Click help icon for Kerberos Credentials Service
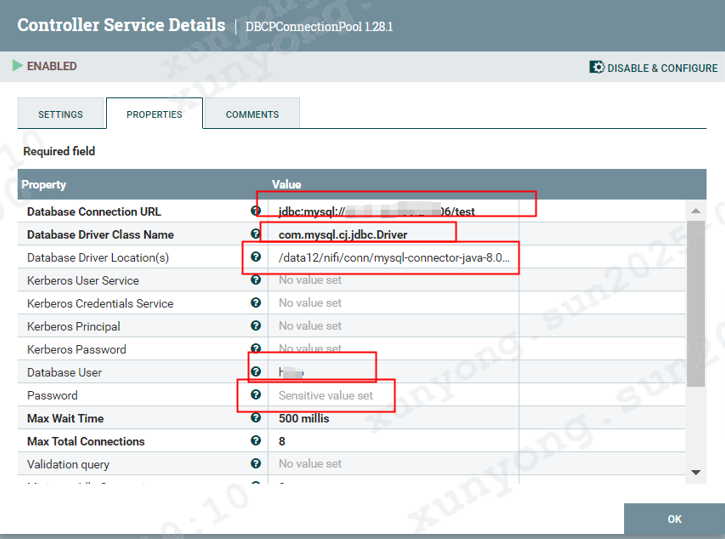725x539 pixels. (x=255, y=303)
